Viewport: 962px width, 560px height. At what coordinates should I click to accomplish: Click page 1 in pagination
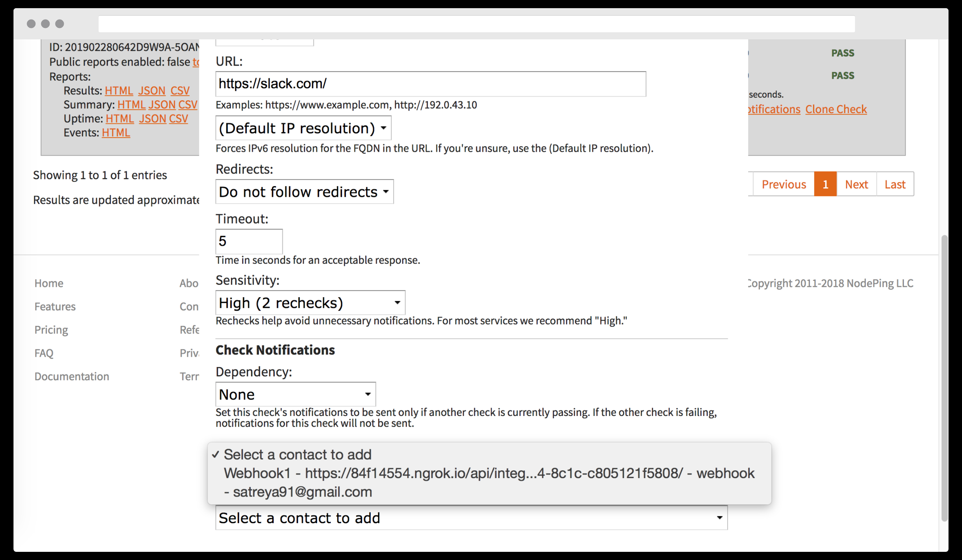click(825, 184)
